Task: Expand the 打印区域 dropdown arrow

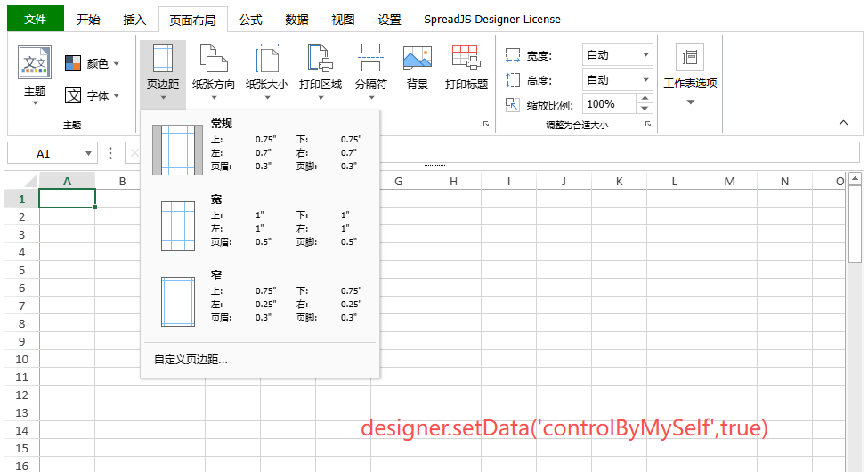Action: coord(320,98)
